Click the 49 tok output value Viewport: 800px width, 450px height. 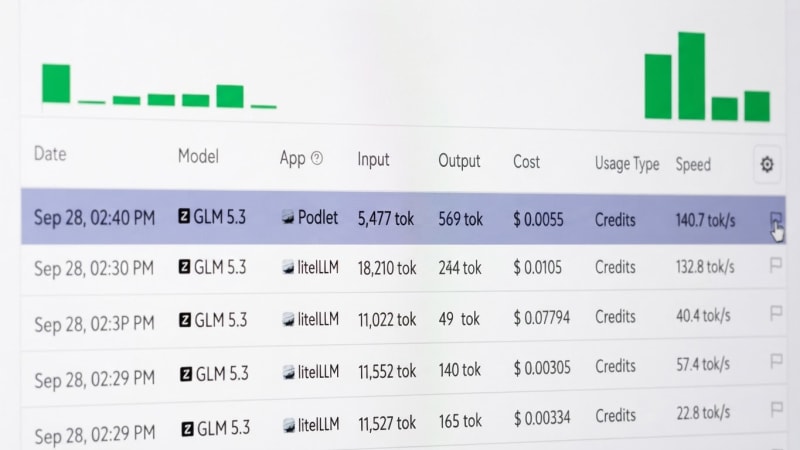tap(459, 319)
